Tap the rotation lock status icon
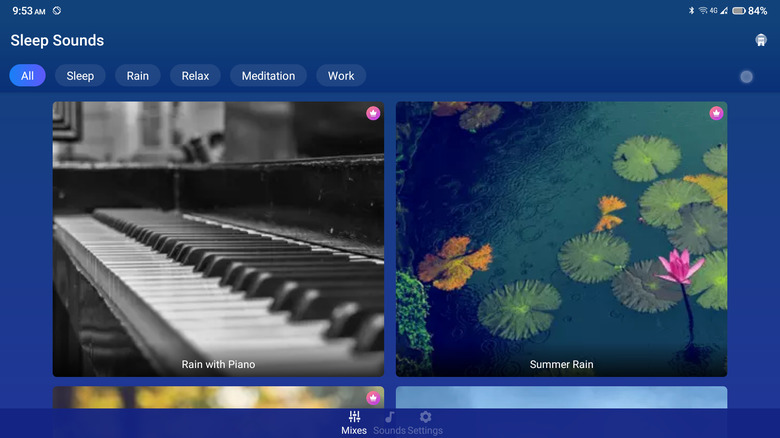 57,10
